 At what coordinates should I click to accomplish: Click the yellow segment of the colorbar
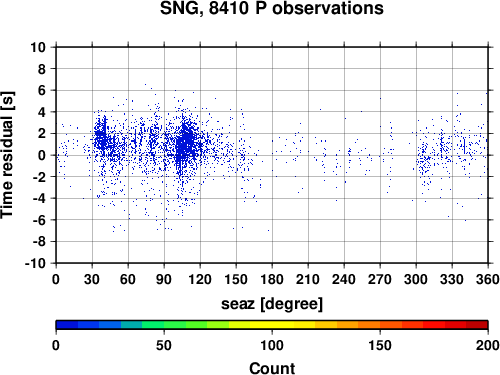(x=272, y=325)
